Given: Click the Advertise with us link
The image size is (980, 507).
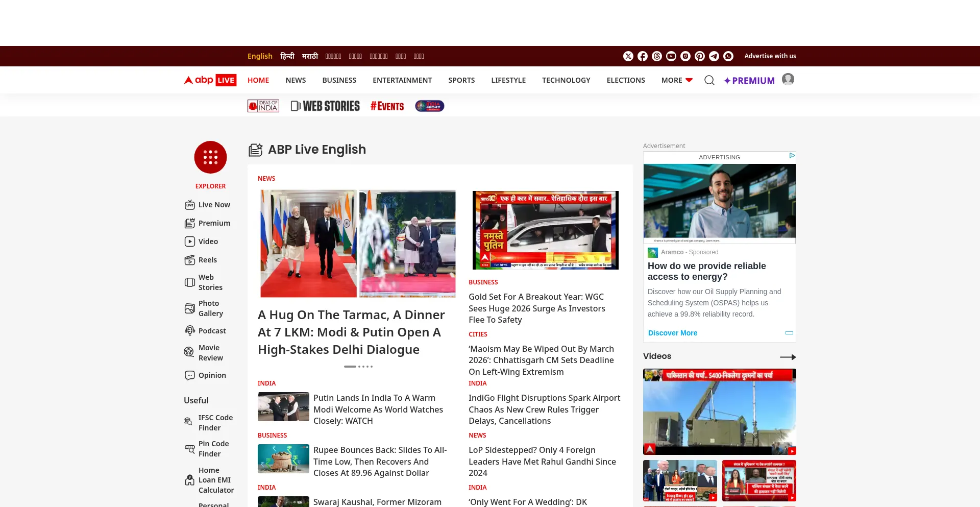Looking at the screenshot, I should coord(770,56).
